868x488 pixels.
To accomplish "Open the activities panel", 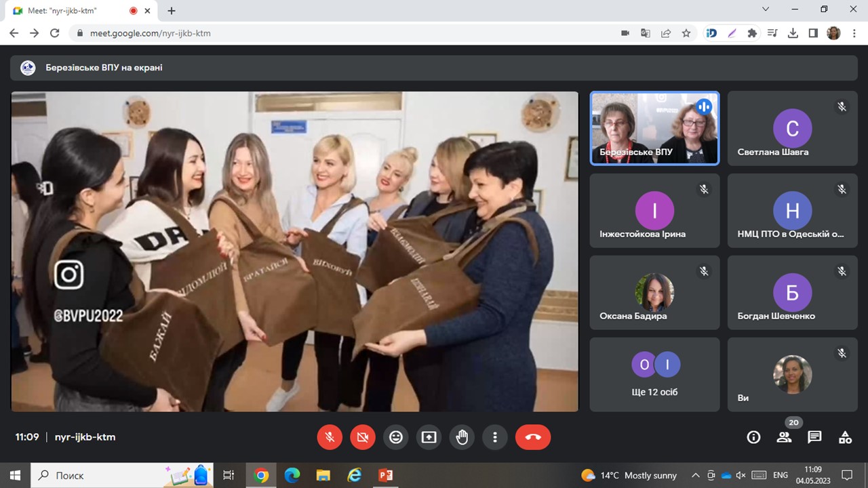I will 845,437.
